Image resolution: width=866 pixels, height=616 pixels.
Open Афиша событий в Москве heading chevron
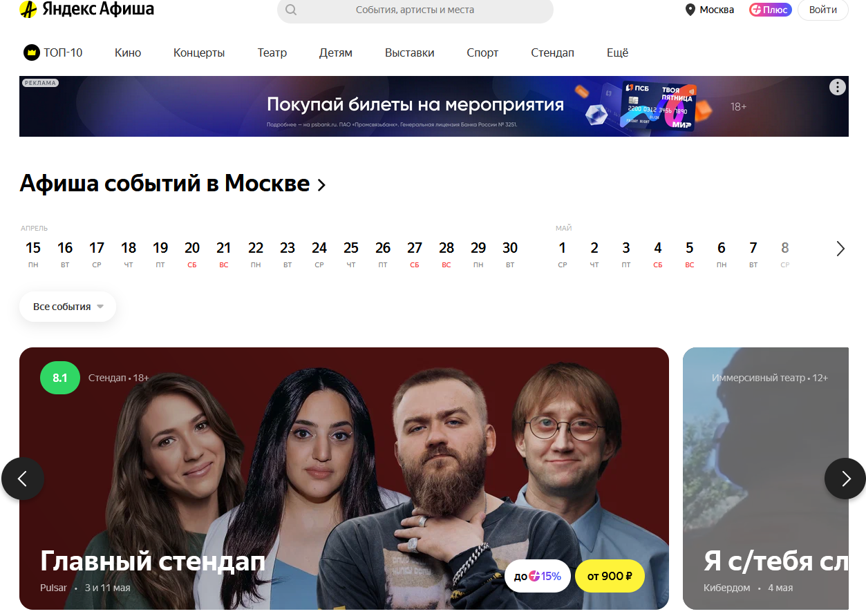321,185
